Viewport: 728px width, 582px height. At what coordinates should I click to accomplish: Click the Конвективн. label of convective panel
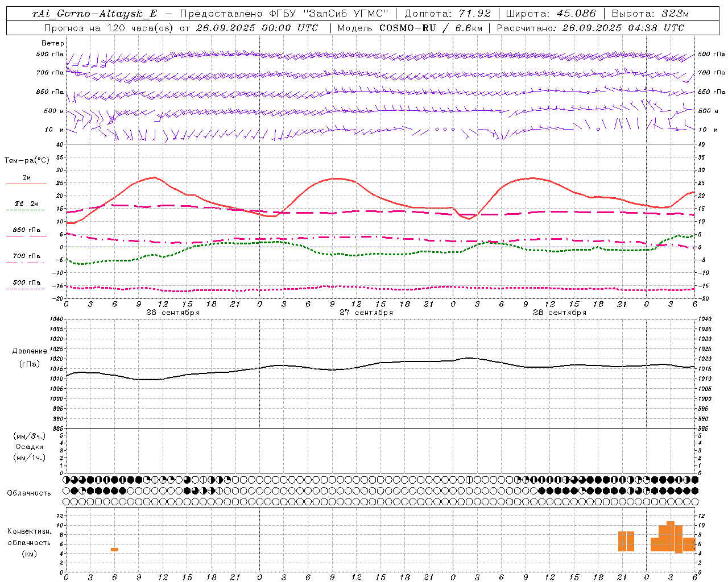coord(30,531)
